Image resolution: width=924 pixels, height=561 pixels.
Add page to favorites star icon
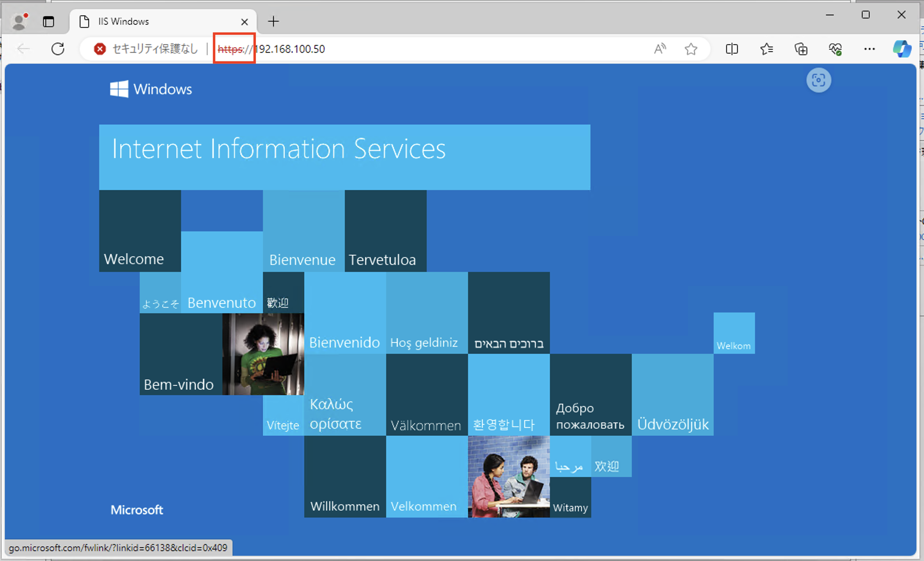click(691, 49)
